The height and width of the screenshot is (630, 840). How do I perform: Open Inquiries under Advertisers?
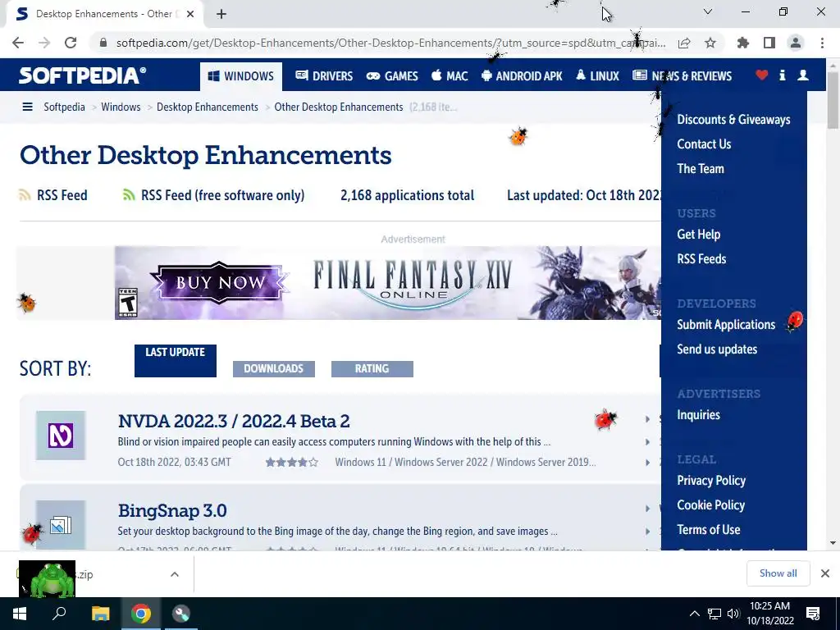tap(698, 415)
